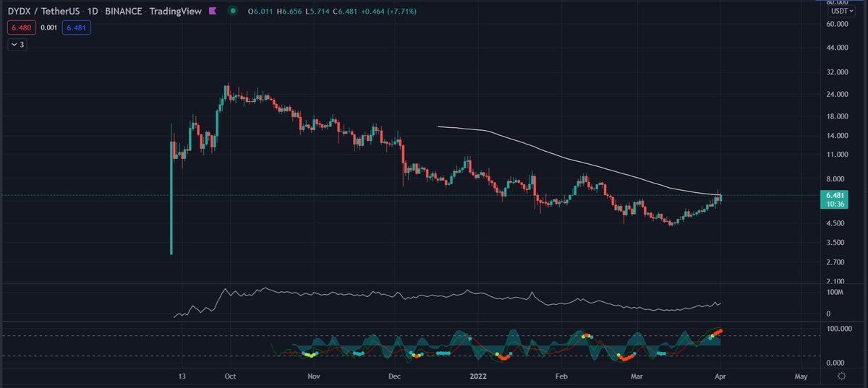This screenshot has width=868, height=388.
Task: Click the green market status dot
Action: (232, 12)
